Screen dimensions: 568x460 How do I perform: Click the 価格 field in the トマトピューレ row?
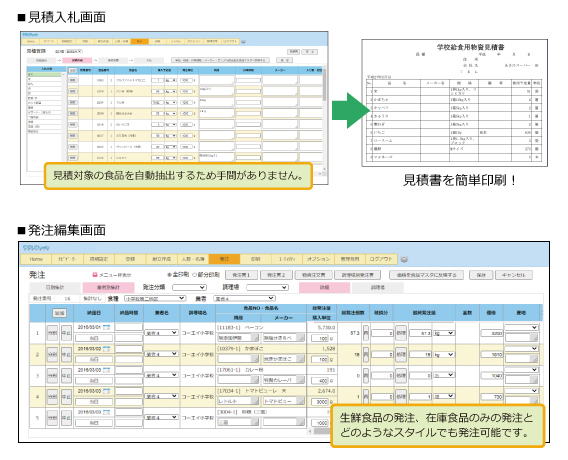tap(492, 397)
